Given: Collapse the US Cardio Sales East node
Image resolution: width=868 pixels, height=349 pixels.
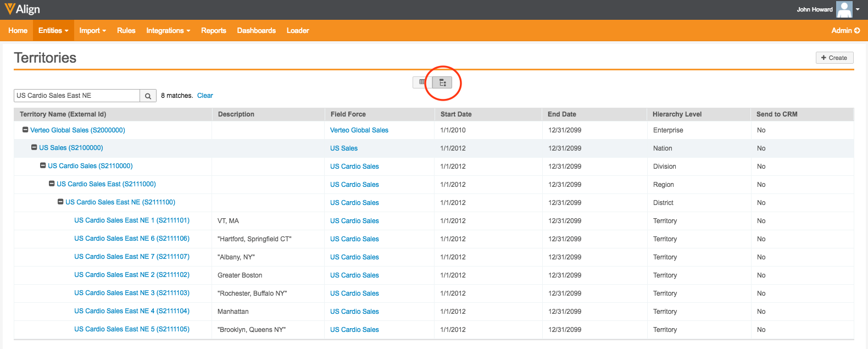Looking at the screenshot, I should tap(52, 184).
